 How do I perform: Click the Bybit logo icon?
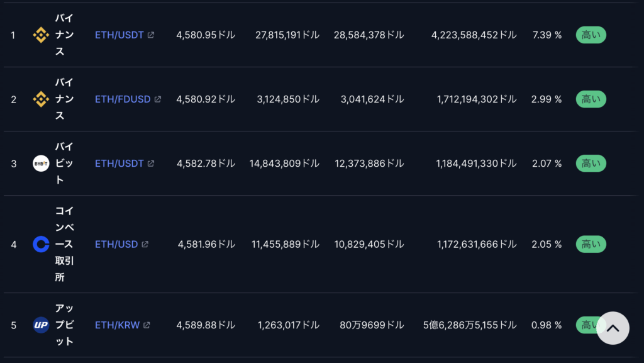[x=41, y=164]
